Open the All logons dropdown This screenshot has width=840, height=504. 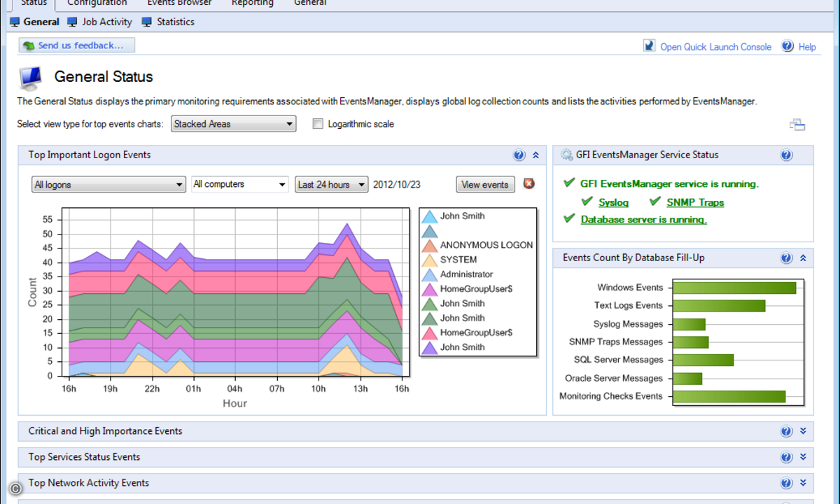[x=108, y=185]
